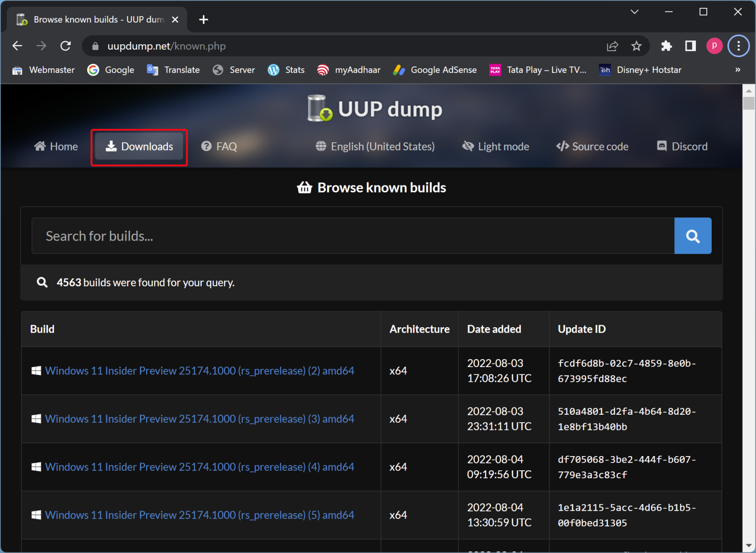Click the UUP dump logo

pos(375,109)
